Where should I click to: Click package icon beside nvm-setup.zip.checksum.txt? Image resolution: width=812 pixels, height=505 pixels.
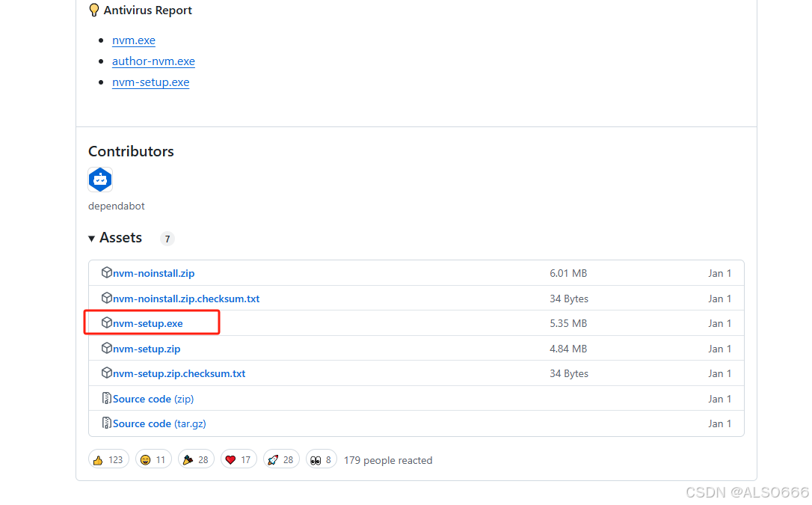(x=107, y=373)
